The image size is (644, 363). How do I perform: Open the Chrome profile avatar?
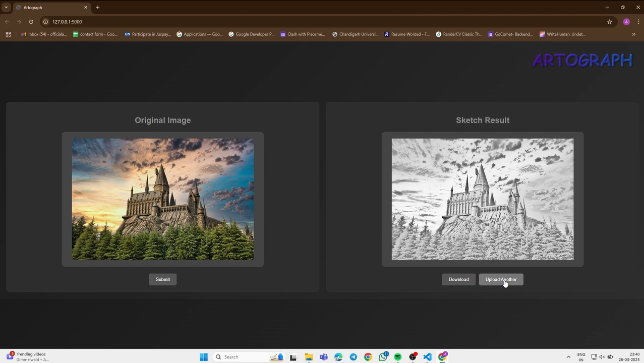click(626, 22)
